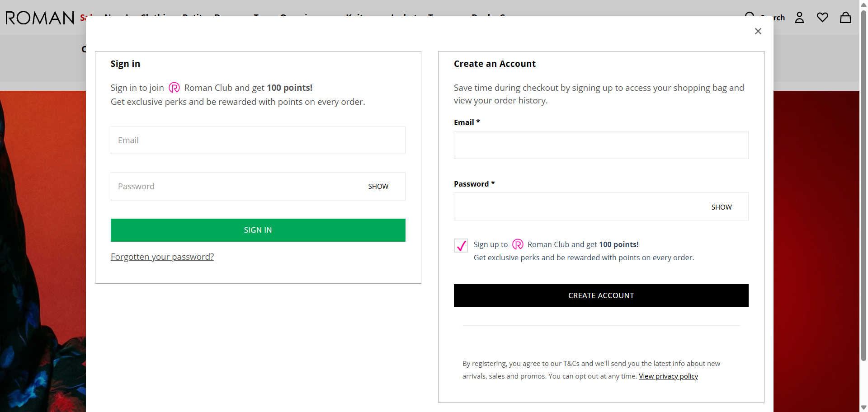This screenshot has width=868, height=412.
Task: Focus the Sign in Email field
Action: pos(258,140)
